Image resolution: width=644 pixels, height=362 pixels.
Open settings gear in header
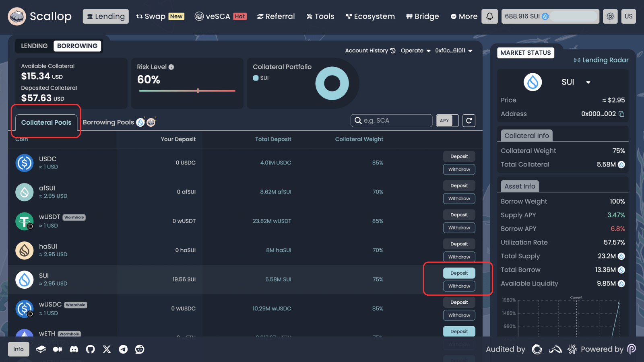(610, 16)
